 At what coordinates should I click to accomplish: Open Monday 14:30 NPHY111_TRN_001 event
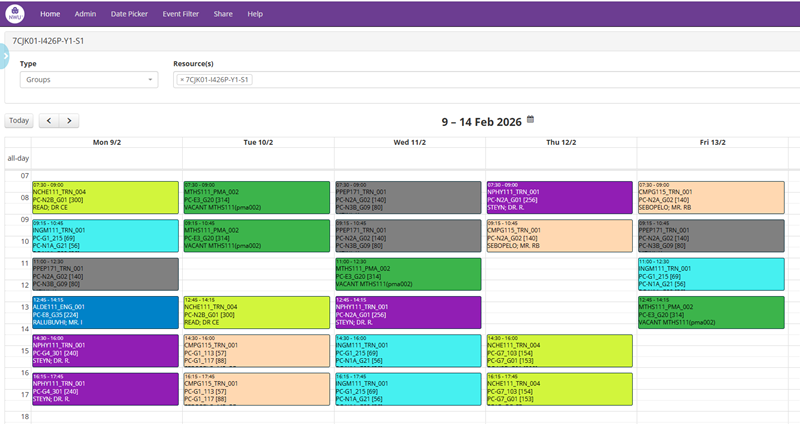click(x=106, y=351)
